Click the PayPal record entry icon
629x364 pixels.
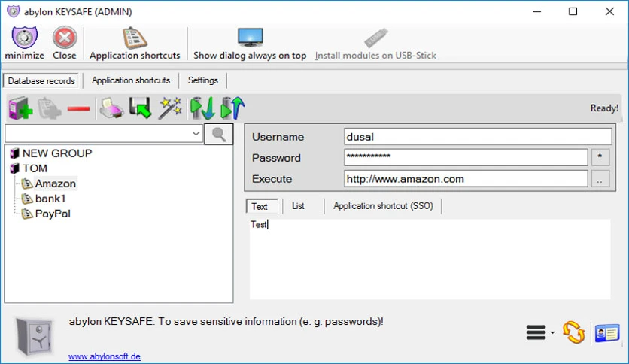[27, 214]
